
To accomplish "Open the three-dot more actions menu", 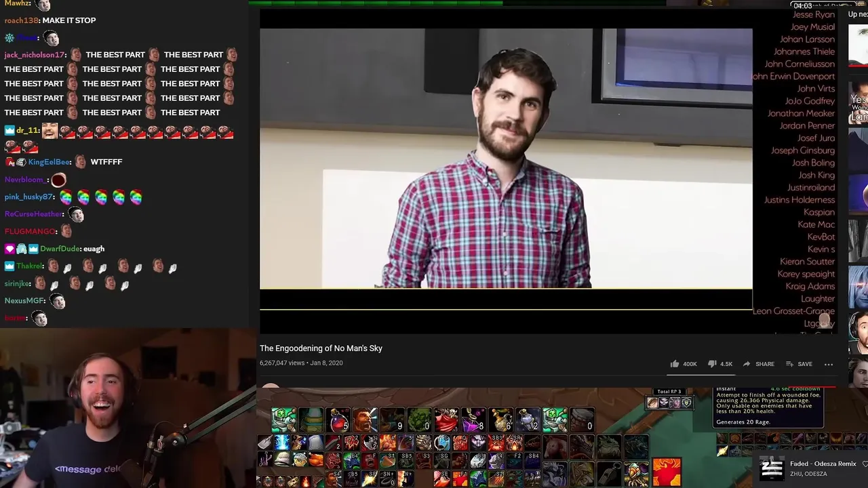I will (x=829, y=364).
